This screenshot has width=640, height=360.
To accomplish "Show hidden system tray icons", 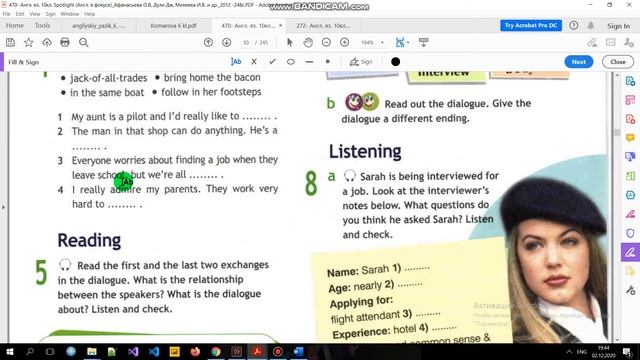I will pyautogui.click(x=569, y=351).
